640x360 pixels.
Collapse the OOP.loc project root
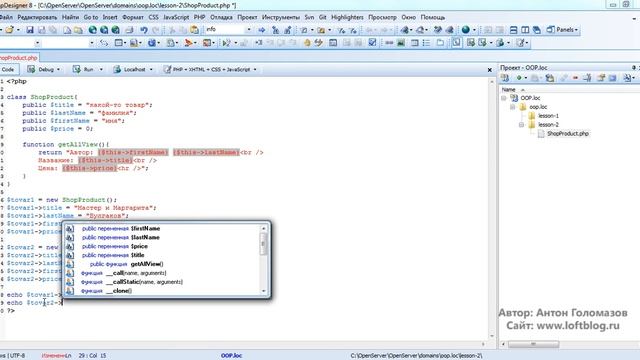click(x=504, y=98)
